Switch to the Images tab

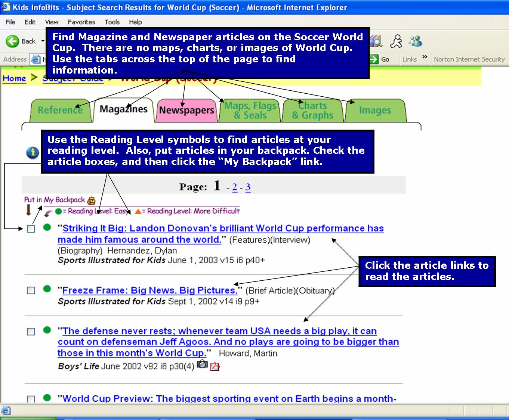(x=375, y=110)
